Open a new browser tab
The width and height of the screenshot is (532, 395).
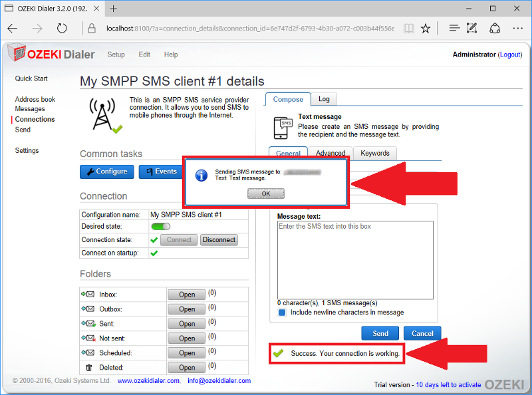click(113, 9)
